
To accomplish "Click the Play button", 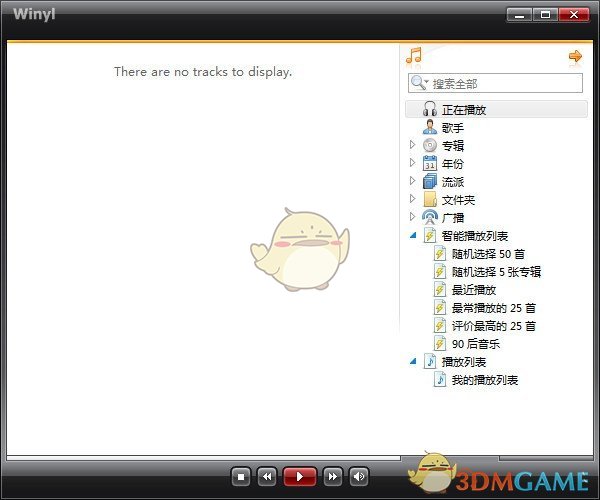I will point(299,477).
